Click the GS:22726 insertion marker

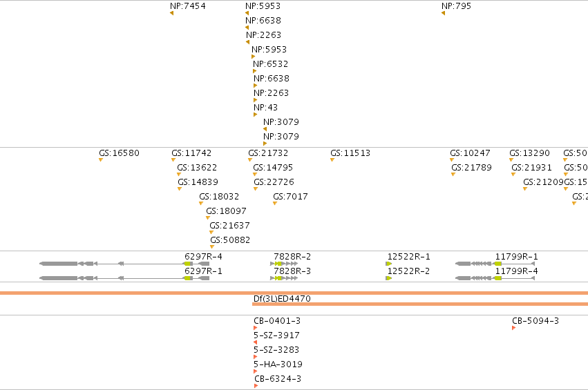tap(256, 189)
